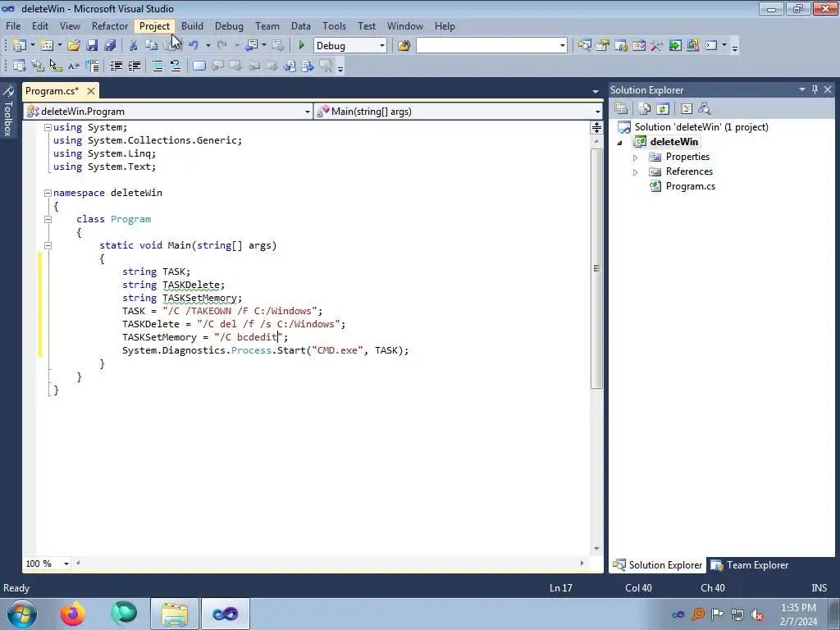This screenshot has height=630, width=840.
Task: Collapse the namespace deleteWin code block
Action: coord(48,193)
